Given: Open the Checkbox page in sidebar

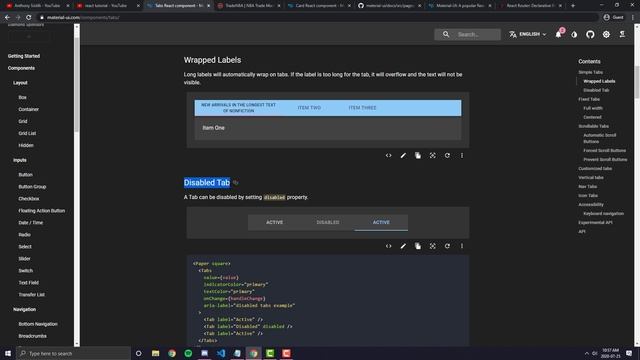Looking at the screenshot, I should (29, 199).
